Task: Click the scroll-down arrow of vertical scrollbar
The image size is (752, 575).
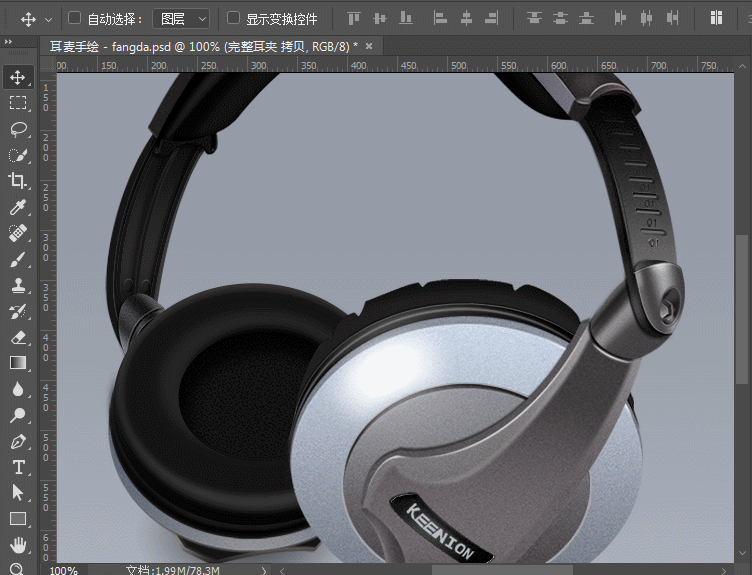Action: tap(742, 553)
